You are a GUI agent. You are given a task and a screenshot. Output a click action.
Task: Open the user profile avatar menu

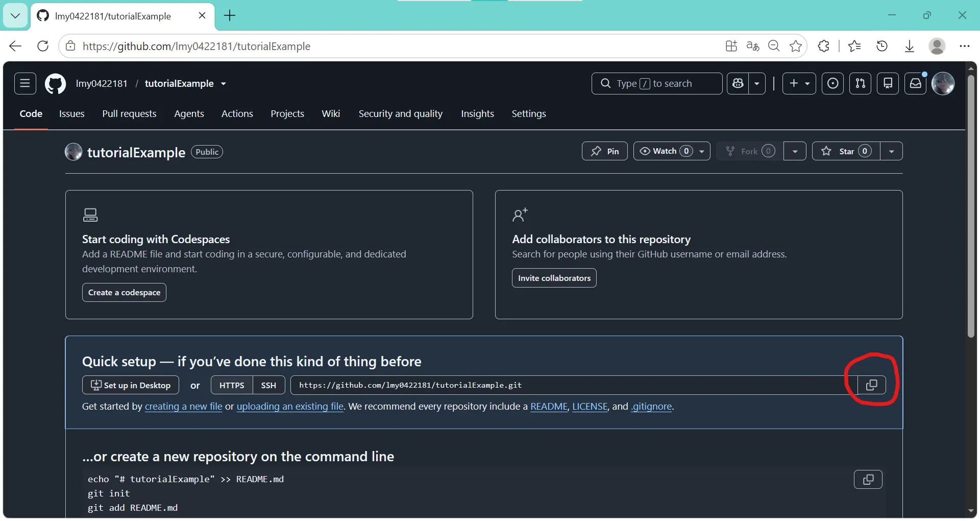point(943,83)
